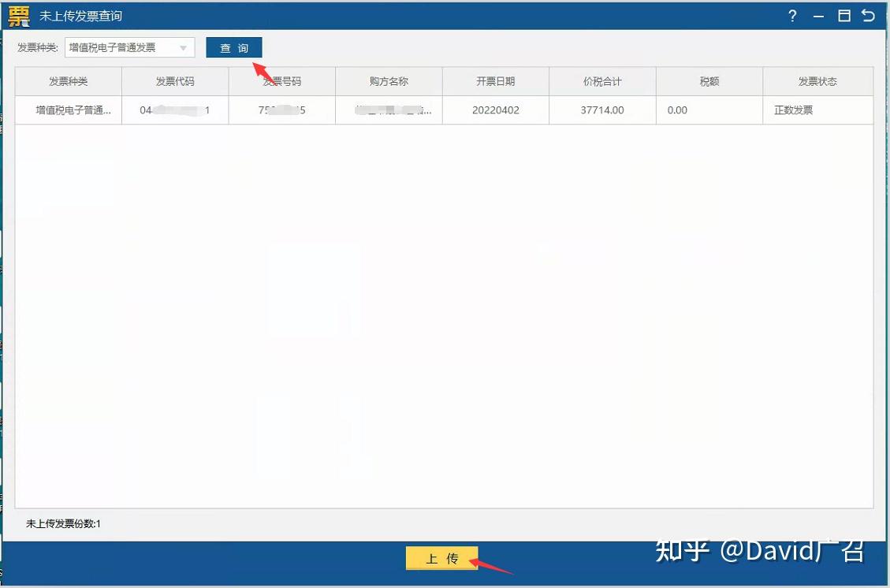Open the 增值税电子普通发票 combo box

point(126,47)
